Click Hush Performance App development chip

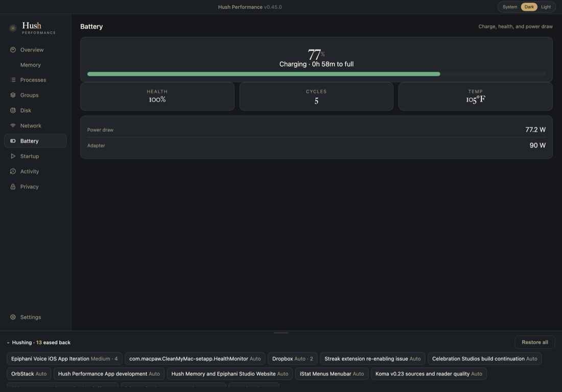109,374
